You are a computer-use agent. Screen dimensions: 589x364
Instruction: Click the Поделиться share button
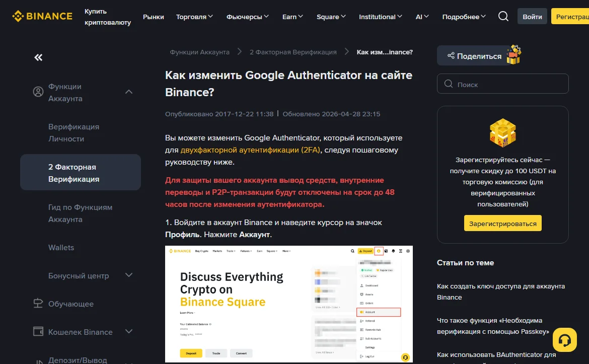474,55
